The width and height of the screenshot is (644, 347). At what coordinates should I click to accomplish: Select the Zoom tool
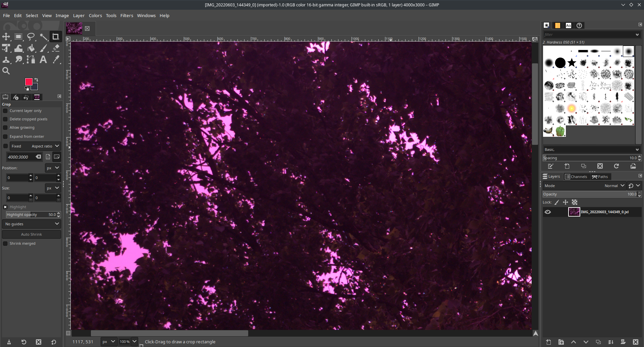pyautogui.click(x=6, y=71)
